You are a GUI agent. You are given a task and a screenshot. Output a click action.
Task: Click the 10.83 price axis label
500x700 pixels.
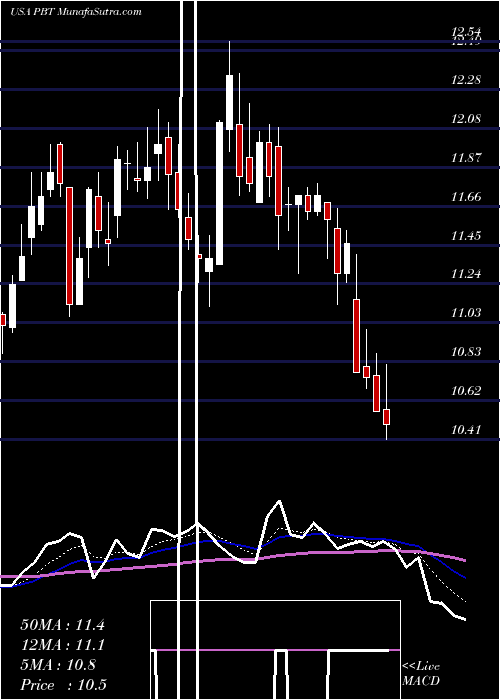466,352
